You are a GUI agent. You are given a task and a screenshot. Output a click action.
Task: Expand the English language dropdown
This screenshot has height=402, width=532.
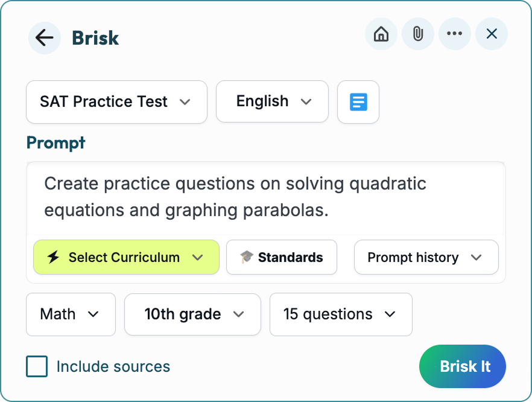coord(272,102)
